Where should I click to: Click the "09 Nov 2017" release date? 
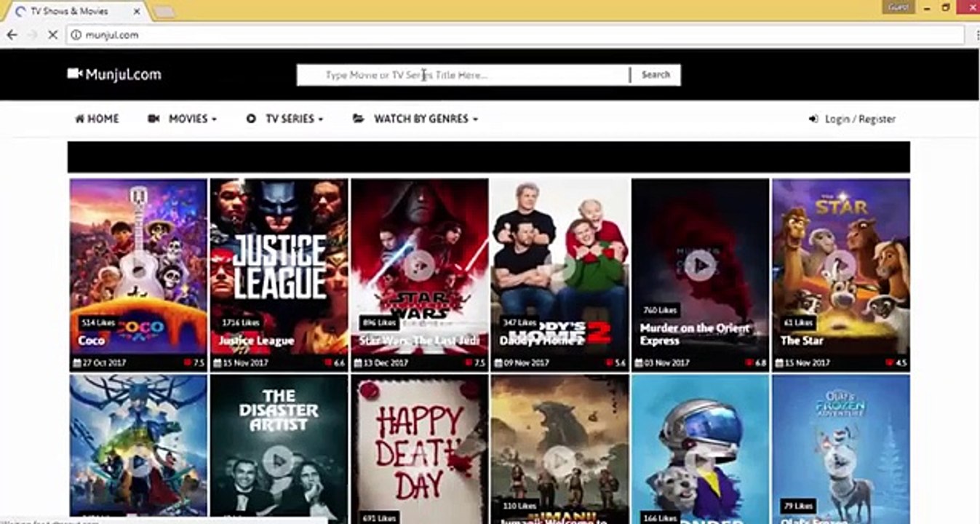522,362
